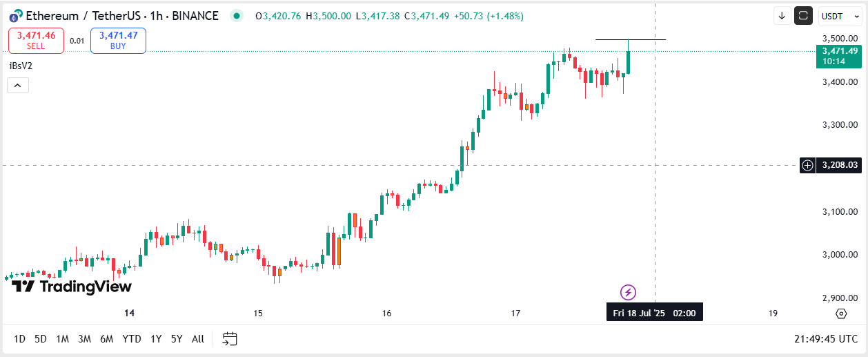The image size is (868, 357).
Task: Click the TradingView logo
Action: 72,287
